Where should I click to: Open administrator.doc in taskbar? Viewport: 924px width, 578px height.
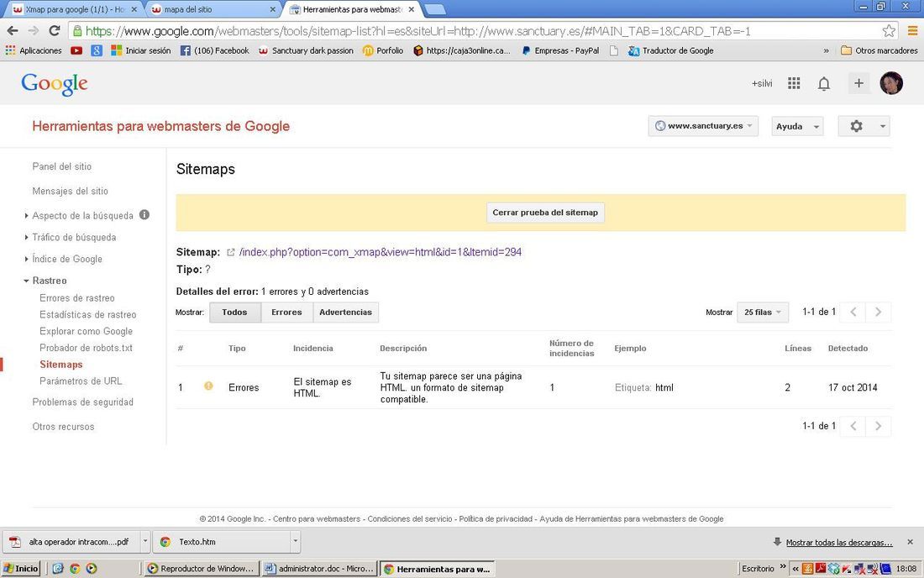[x=319, y=569]
